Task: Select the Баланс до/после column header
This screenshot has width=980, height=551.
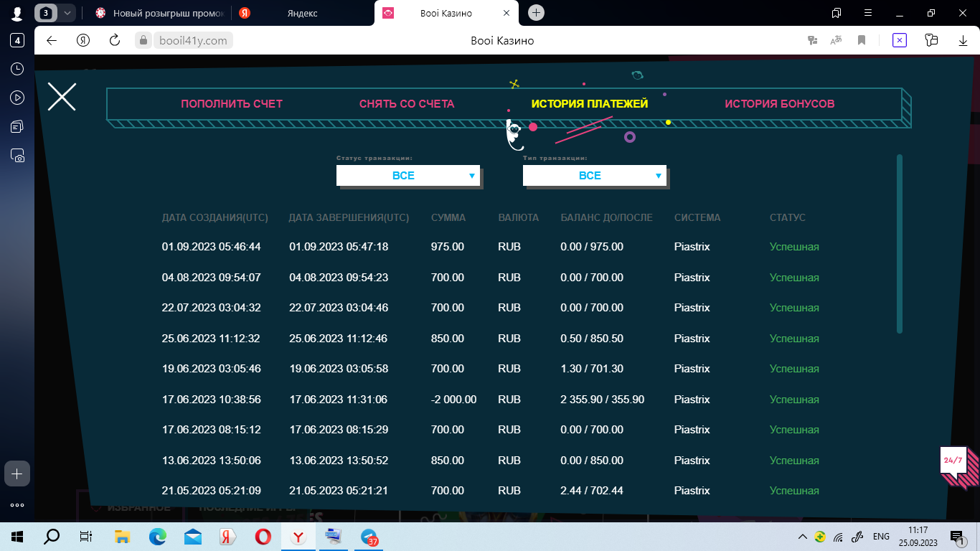Action: (607, 217)
